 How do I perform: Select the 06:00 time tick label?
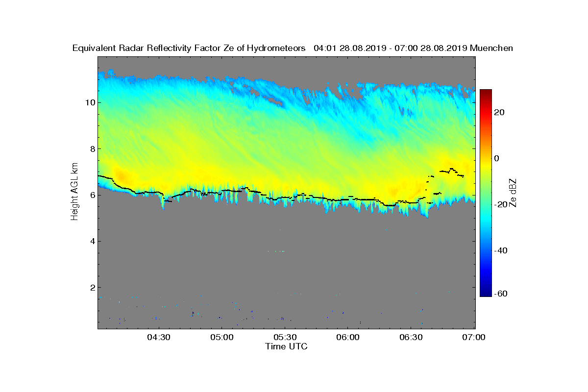click(348, 337)
